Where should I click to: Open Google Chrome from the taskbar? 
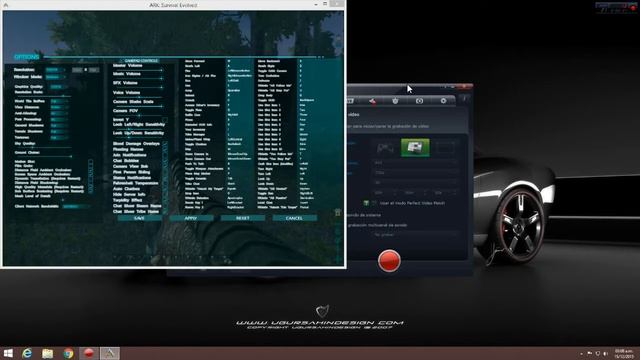coord(68,353)
